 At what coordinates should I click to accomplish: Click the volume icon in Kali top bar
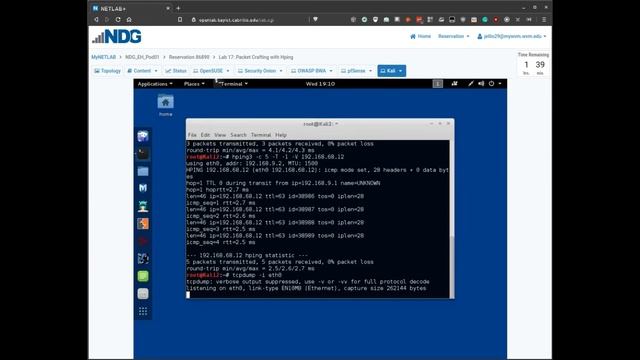[x=481, y=84]
